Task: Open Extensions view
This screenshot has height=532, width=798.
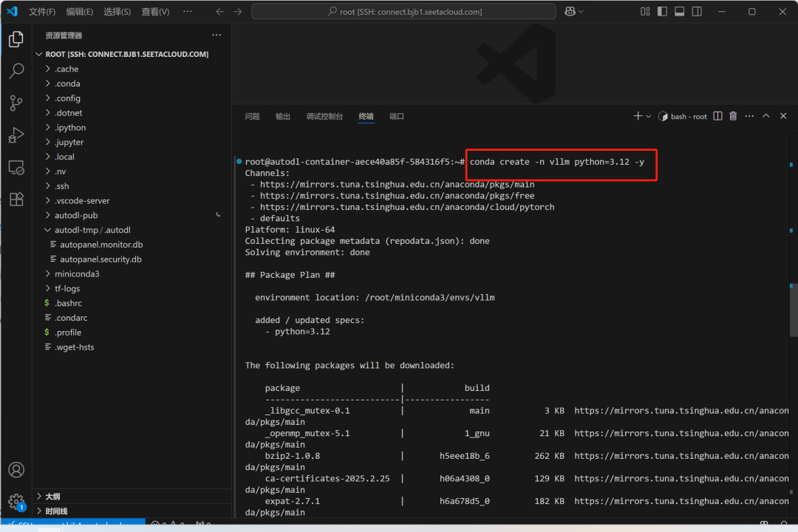Action: tap(16, 199)
